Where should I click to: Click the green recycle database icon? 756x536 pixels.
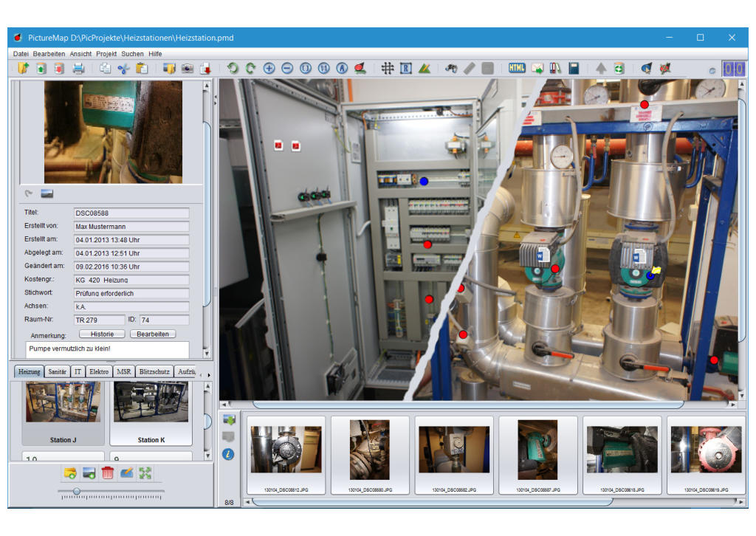point(619,69)
